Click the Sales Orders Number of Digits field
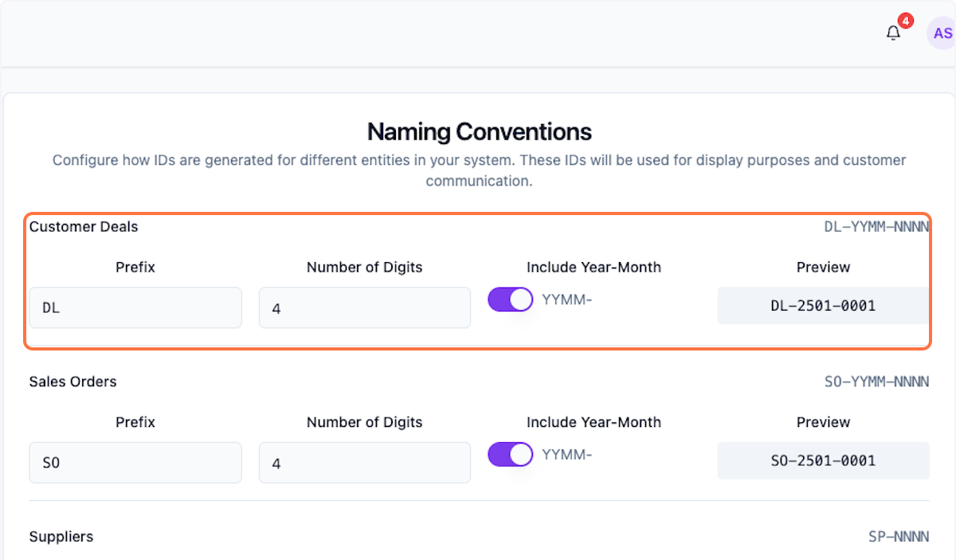Image resolution: width=956 pixels, height=560 pixels. coord(364,462)
